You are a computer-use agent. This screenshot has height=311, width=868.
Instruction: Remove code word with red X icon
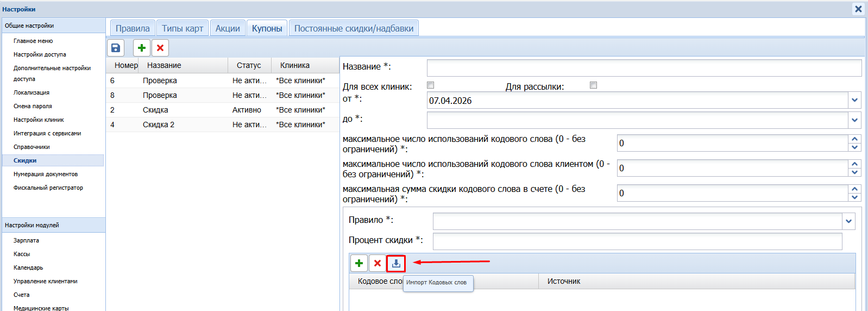coord(378,264)
